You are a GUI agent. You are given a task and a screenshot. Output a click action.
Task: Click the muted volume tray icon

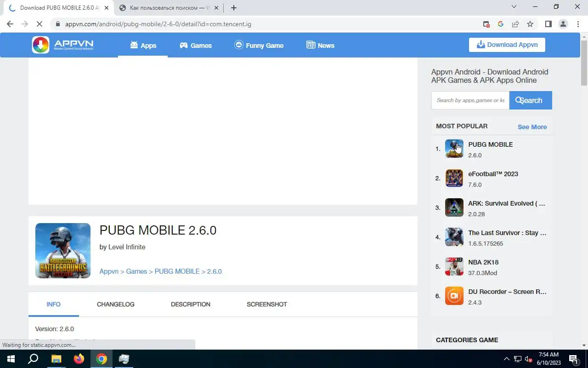[529, 359]
